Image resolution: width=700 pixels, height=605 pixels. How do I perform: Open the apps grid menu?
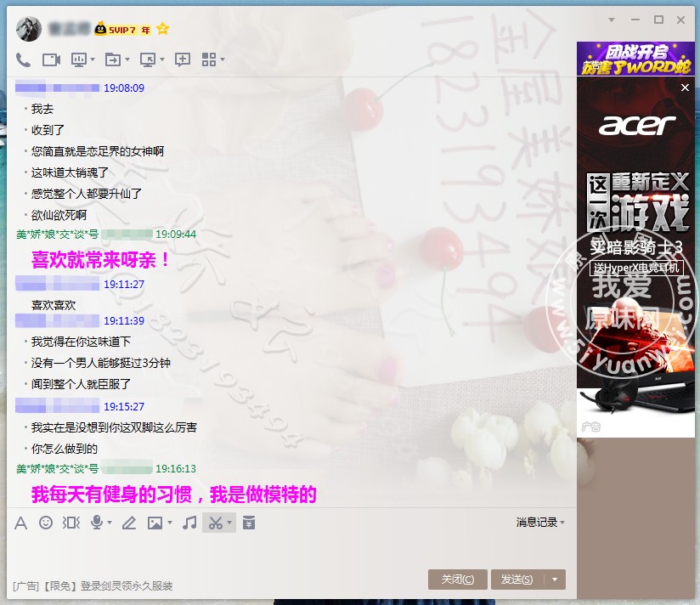tap(209, 59)
